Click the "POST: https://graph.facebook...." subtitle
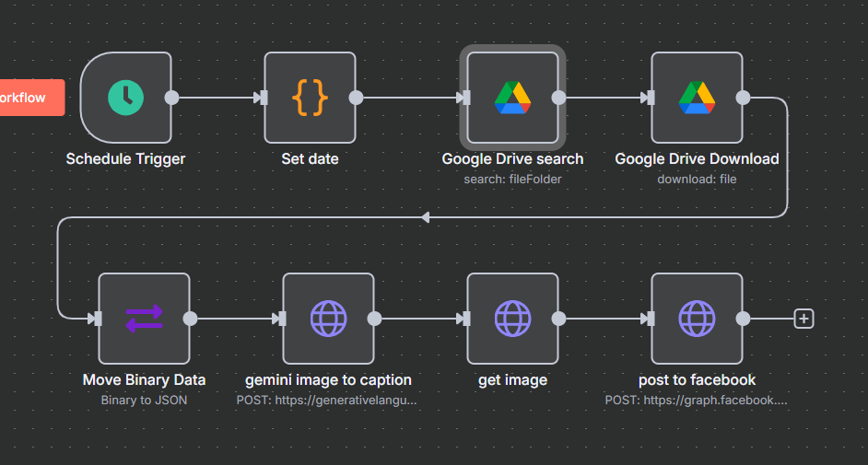 point(696,401)
